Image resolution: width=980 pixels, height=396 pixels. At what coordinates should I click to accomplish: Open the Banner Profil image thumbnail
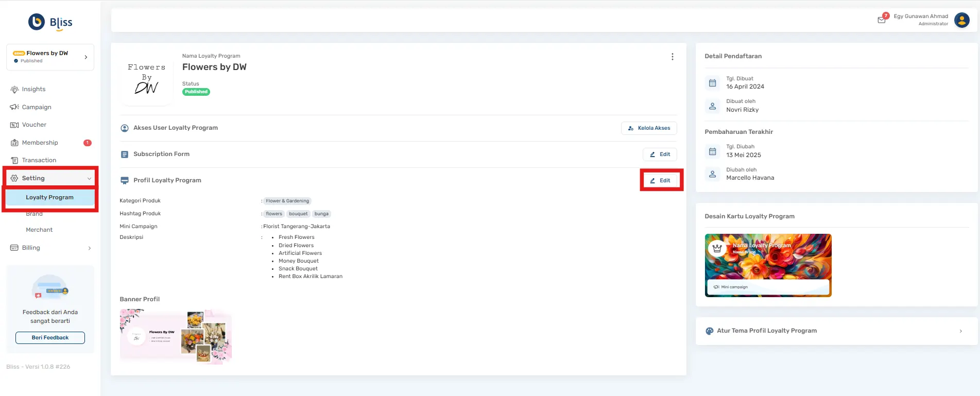click(x=176, y=336)
